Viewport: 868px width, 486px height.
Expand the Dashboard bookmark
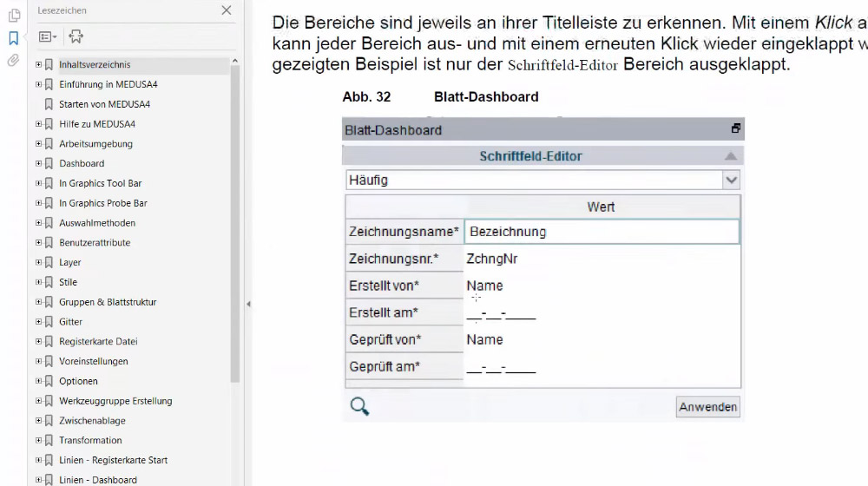(38, 163)
